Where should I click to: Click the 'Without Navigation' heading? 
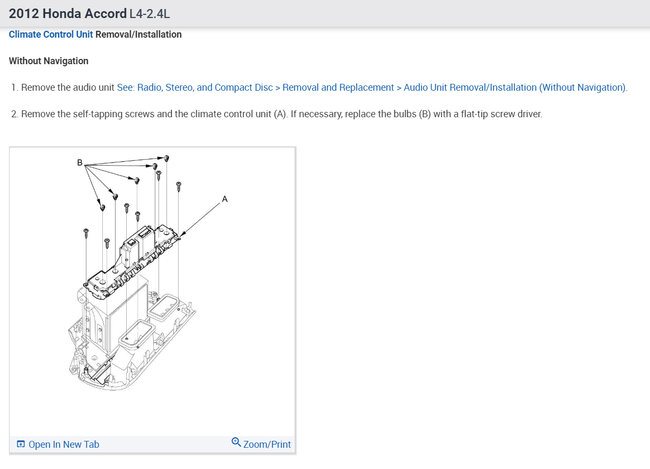(49, 61)
